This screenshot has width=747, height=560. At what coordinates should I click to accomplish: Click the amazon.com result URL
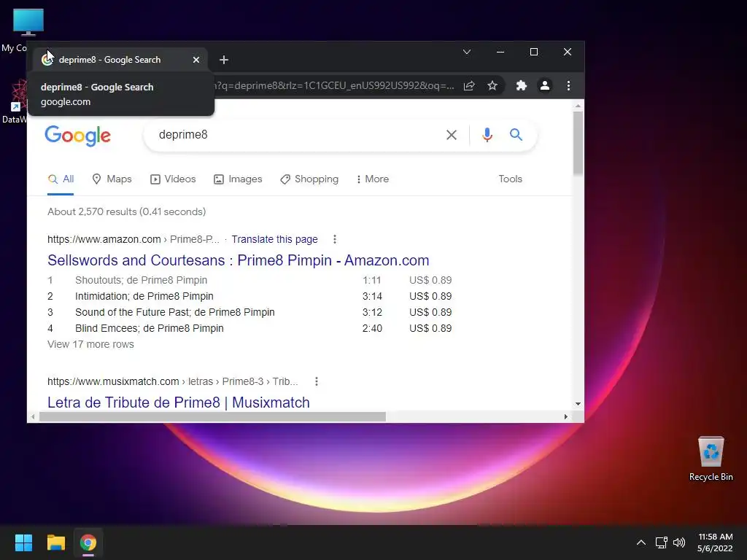click(133, 239)
